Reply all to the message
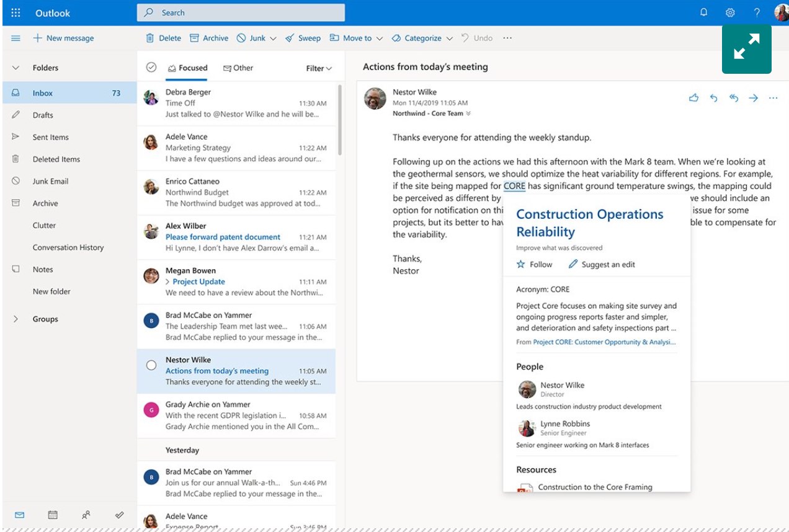789x532 pixels. 734,98
